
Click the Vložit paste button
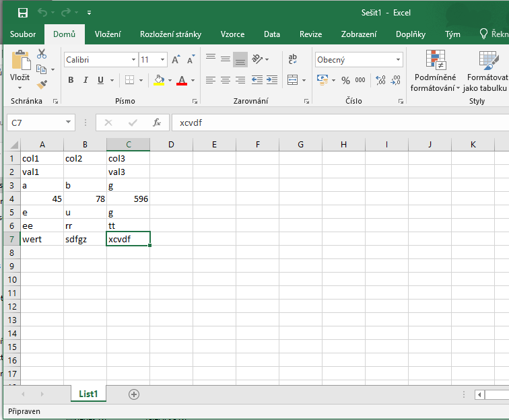click(20, 69)
